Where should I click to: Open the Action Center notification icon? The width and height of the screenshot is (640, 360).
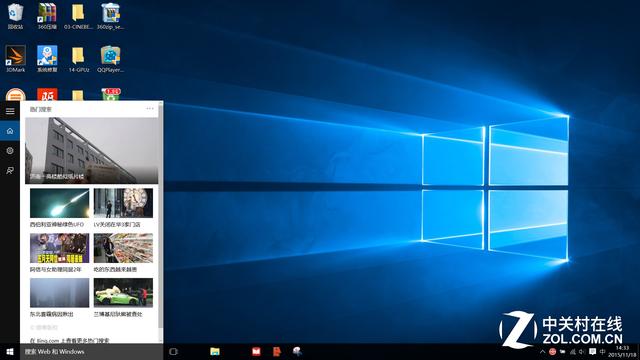point(592,352)
